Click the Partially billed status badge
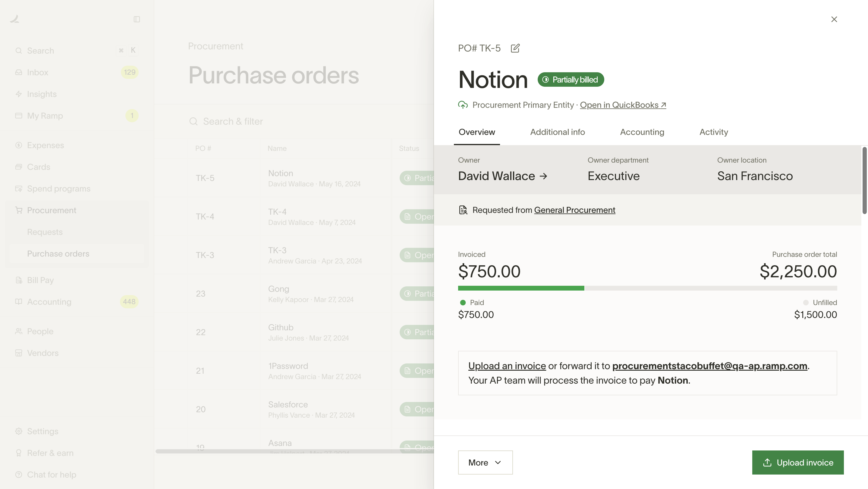The width and height of the screenshot is (868, 489). (571, 80)
